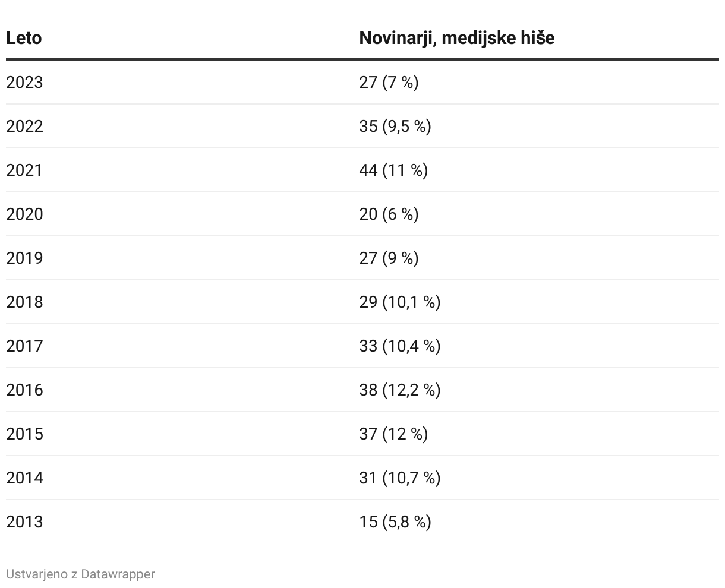Select the 2016 year cell

pyautogui.click(x=25, y=390)
